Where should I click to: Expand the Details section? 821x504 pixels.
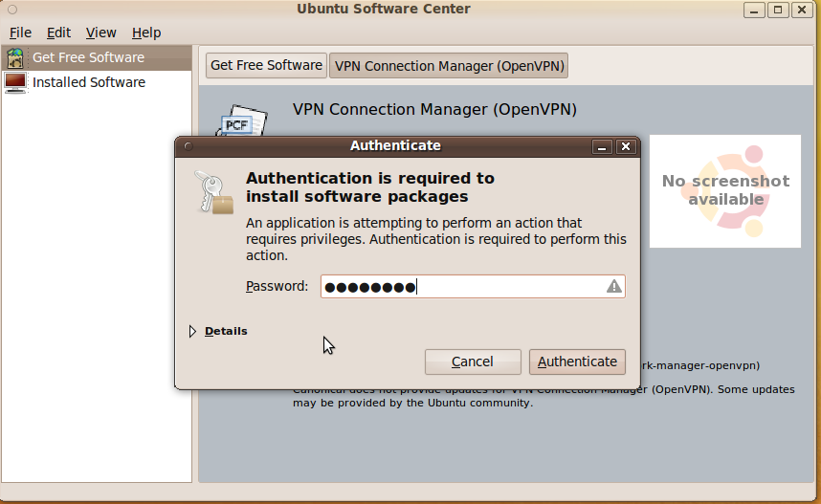(x=218, y=331)
